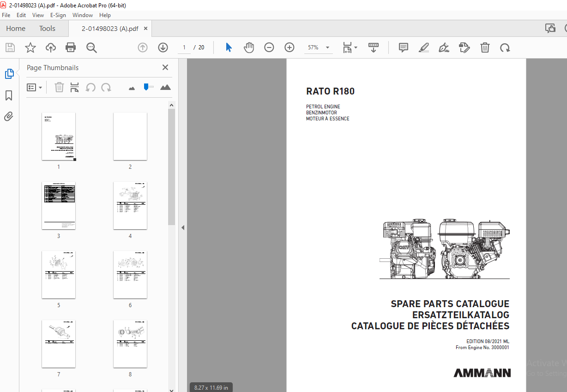Select page 6 thumbnail
The image size is (567, 392).
[130, 275]
